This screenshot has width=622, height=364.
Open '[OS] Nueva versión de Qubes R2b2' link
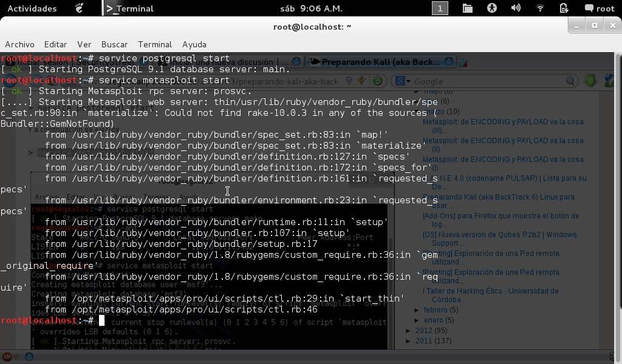[x=499, y=239]
